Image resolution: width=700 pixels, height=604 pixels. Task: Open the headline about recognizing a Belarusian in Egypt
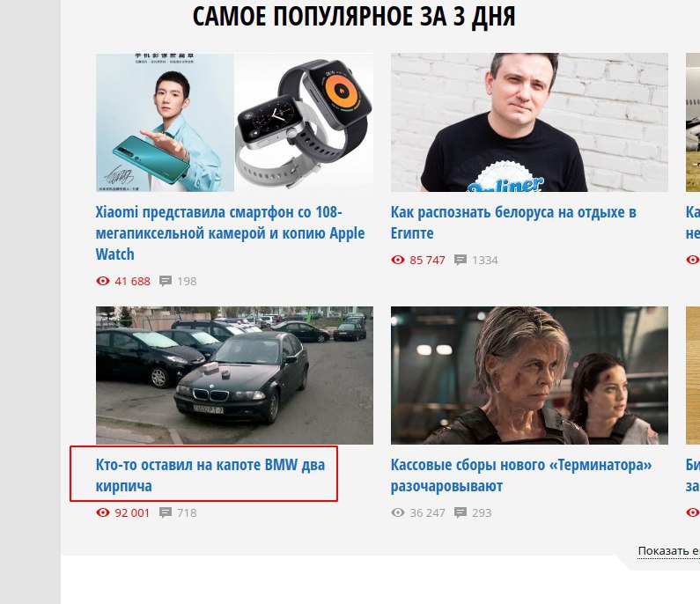click(513, 222)
